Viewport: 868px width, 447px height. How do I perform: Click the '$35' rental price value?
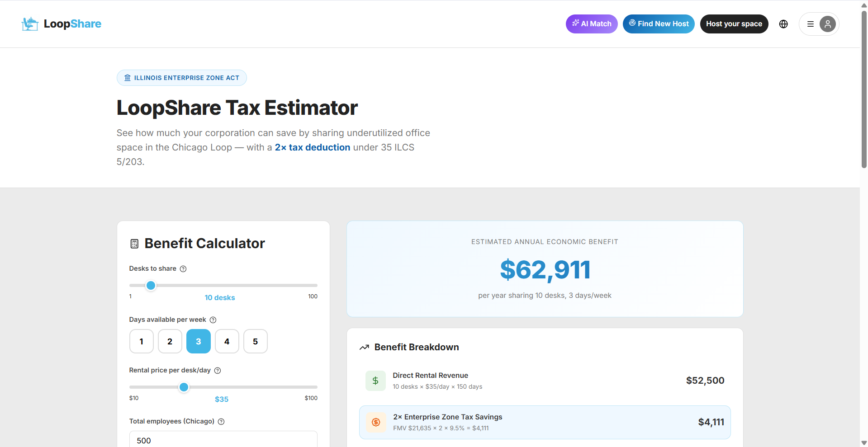[222, 400]
